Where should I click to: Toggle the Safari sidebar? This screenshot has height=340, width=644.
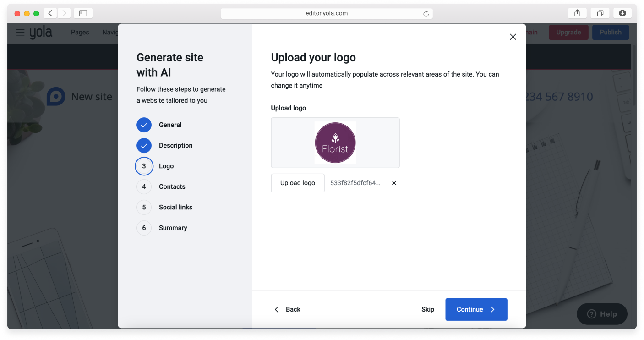pyautogui.click(x=83, y=13)
